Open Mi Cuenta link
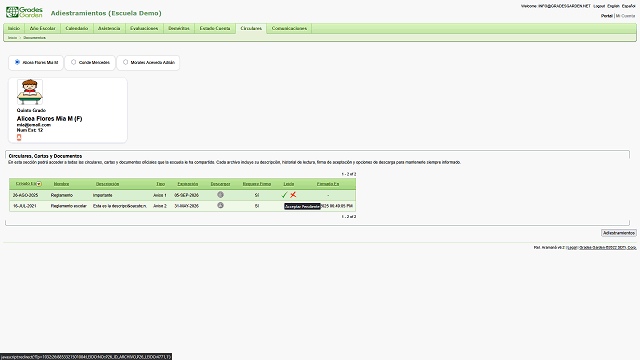The width and height of the screenshot is (640, 360). 625,16
